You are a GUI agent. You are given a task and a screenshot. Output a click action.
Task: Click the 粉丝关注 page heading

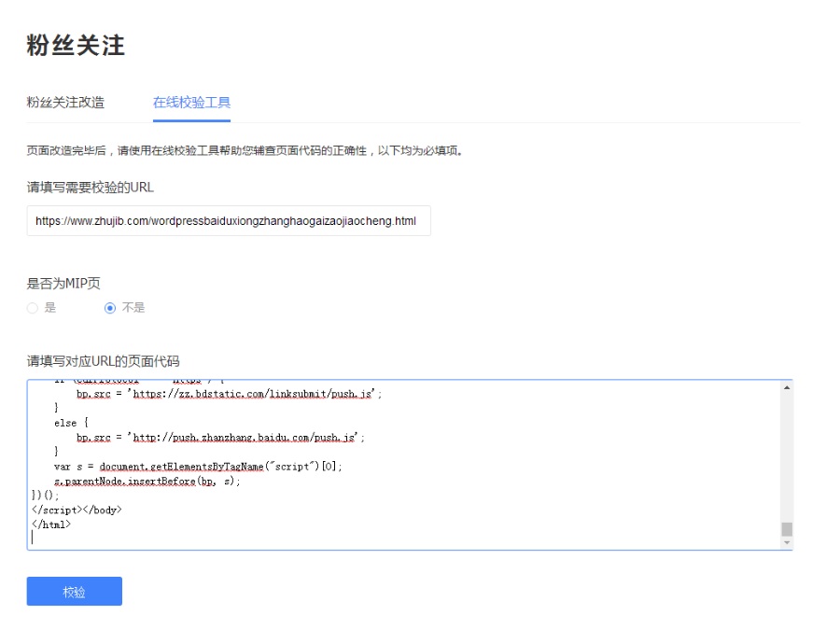click(x=76, y=45)
